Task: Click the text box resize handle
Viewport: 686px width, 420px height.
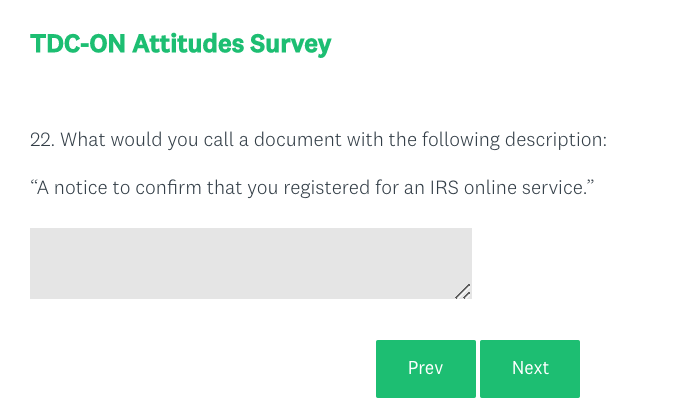Action: [463, 291]
